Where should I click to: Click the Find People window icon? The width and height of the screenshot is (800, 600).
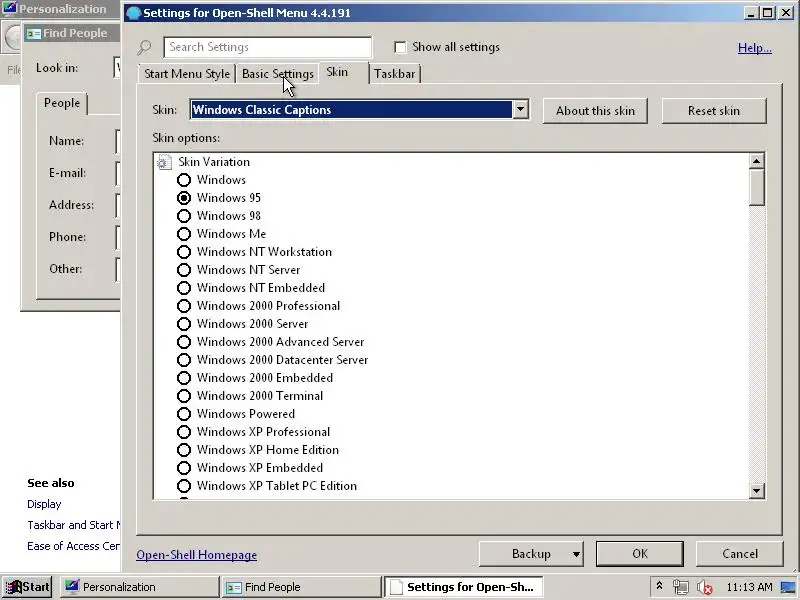[x=34, y=34]
